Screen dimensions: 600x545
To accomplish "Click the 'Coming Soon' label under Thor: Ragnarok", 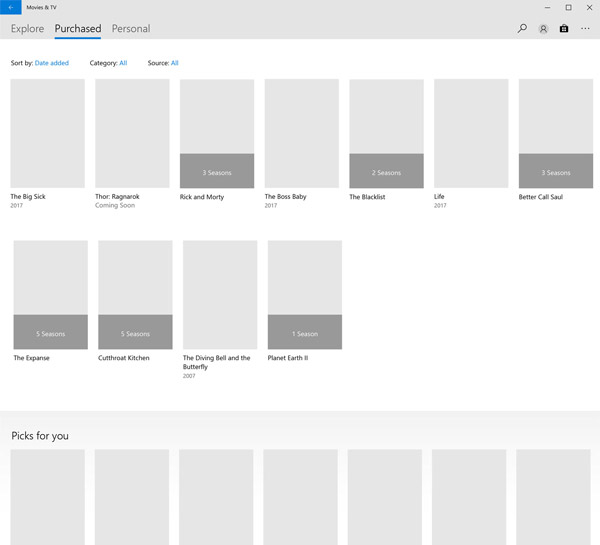I will tap(115, 206).
